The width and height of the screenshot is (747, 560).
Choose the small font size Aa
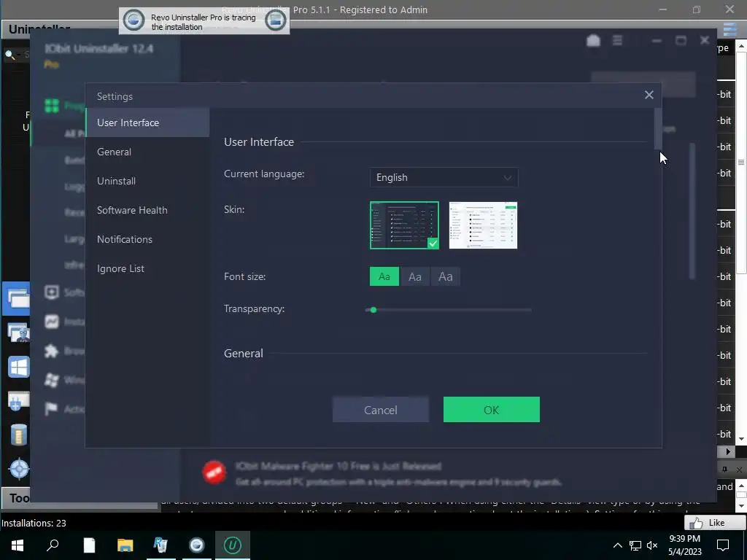click(x=384, y=276)
